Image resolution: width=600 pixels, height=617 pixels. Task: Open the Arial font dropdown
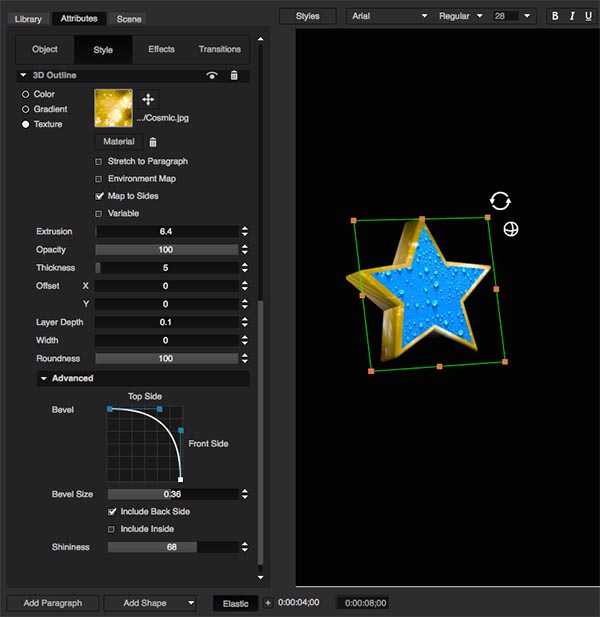click(x=389, y=16)
